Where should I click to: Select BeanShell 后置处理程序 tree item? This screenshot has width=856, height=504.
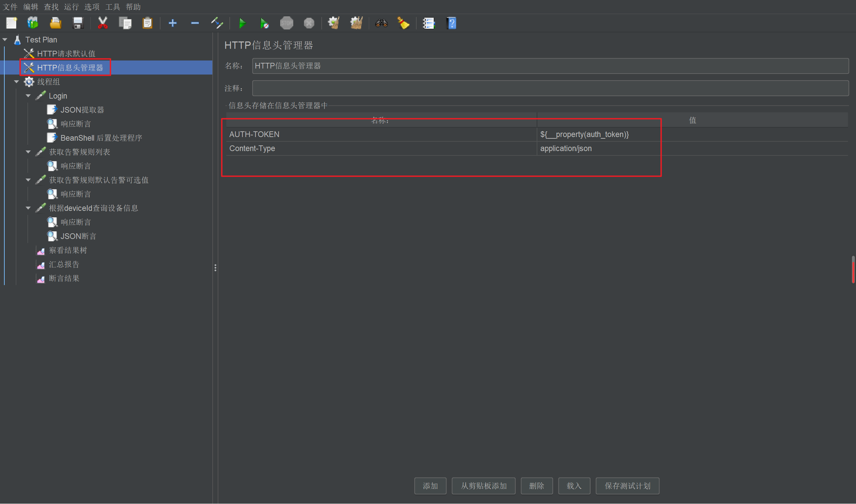pyautogui.click(x=101, y=138)
